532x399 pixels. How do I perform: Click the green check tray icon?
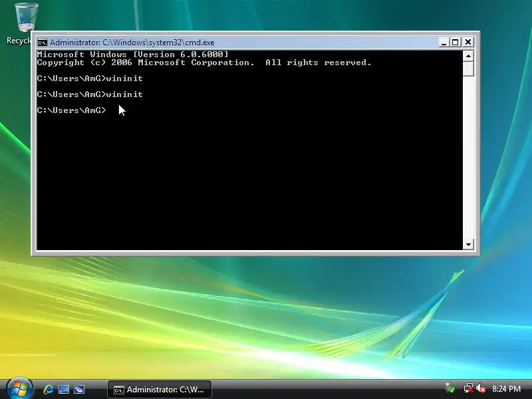(x=450, y=388)
